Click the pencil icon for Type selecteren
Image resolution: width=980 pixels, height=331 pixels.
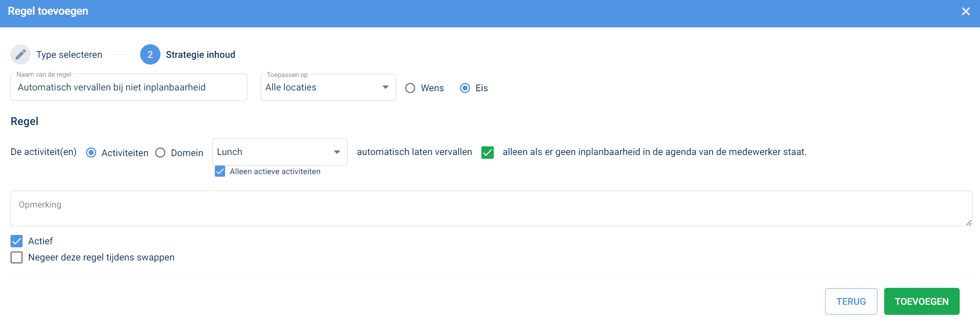click(21, 54)
